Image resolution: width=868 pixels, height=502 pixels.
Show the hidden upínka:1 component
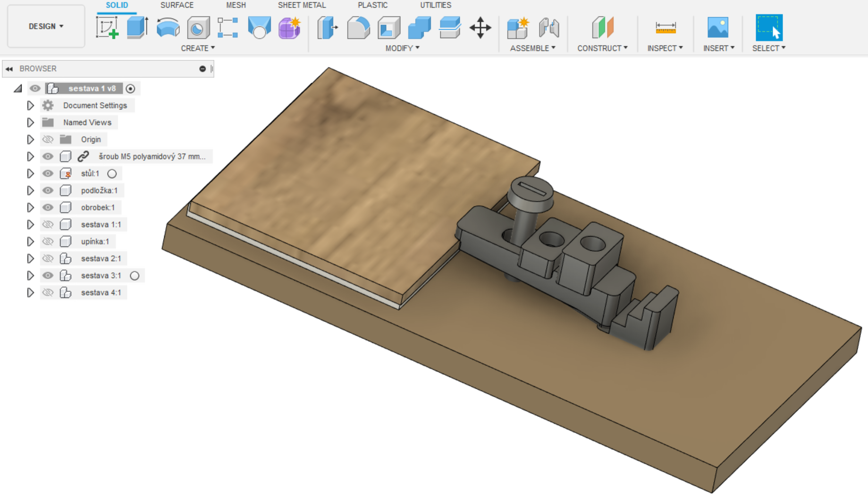pos(48,241)
